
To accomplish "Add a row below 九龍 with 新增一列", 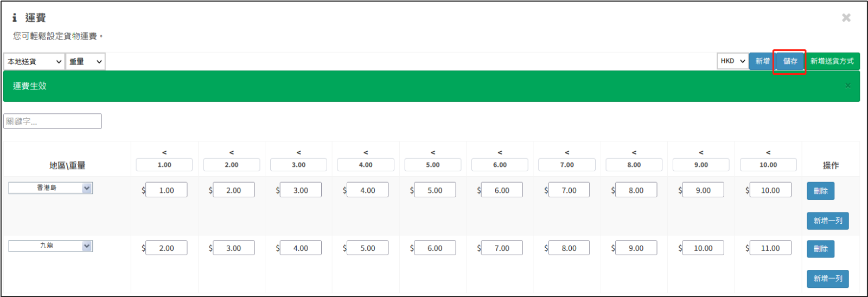I will tap(827, 279).
